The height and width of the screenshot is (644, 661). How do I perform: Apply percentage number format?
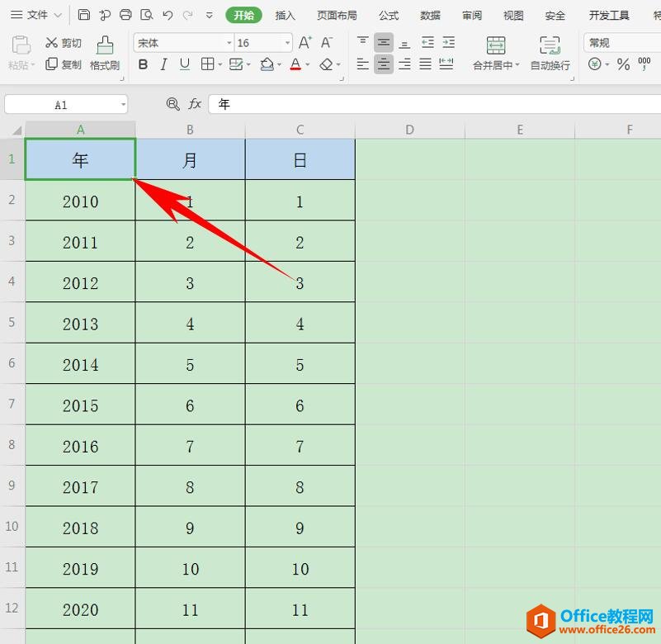pos(624,64)
